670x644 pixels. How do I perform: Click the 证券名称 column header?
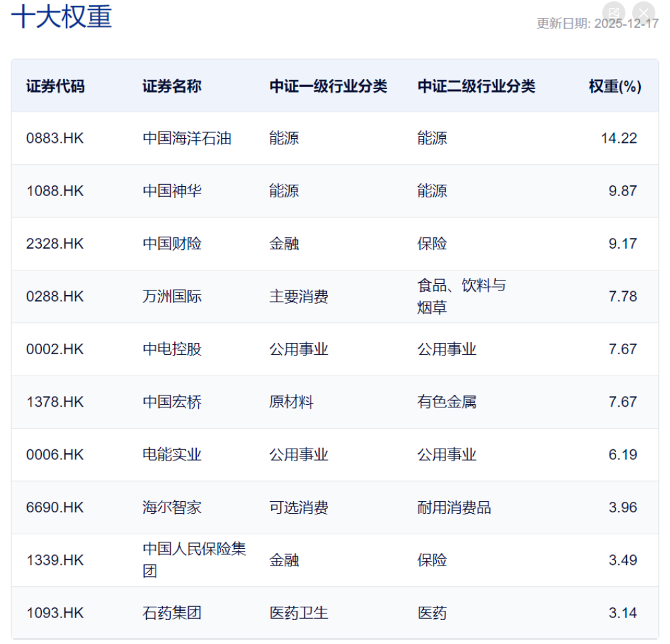coord(171,86)
